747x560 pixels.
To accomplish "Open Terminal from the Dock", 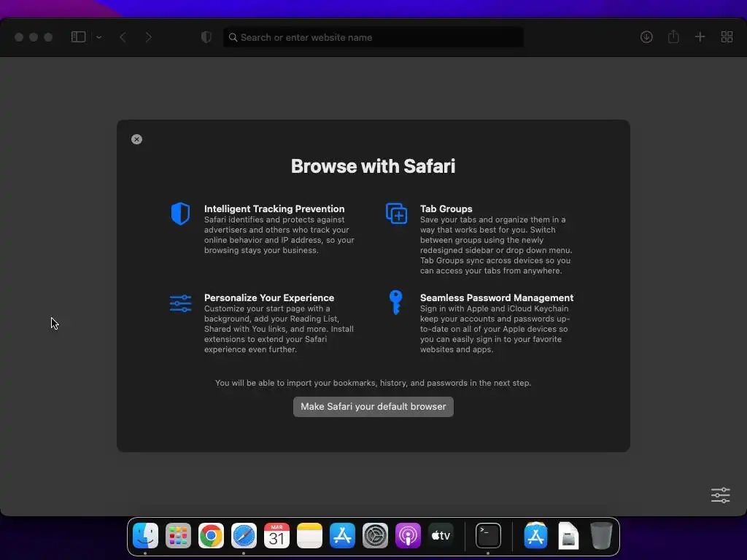I will 488,536.
